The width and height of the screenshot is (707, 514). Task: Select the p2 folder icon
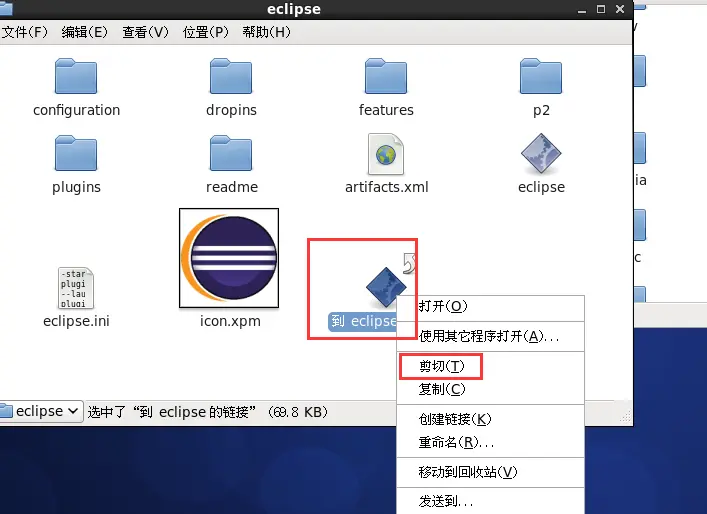[541, 76]
